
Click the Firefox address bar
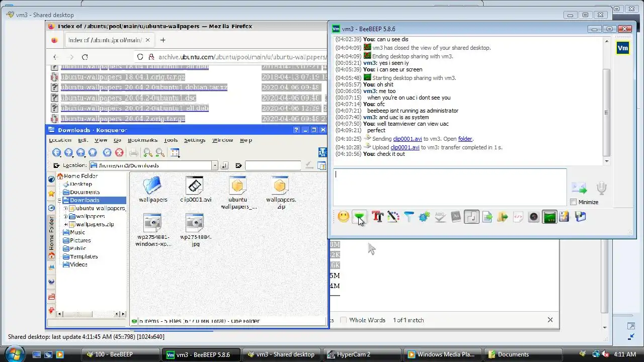231,57
